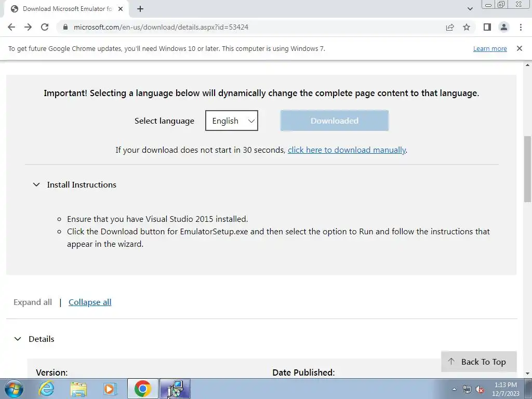Switch to Chrome in the taskbar
532x399 pixels.
142,389
